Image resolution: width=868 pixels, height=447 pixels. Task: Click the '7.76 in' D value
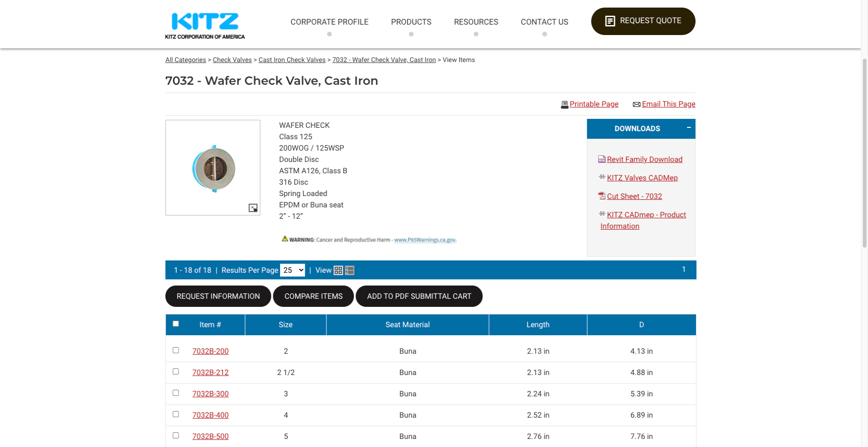(642, 437)
